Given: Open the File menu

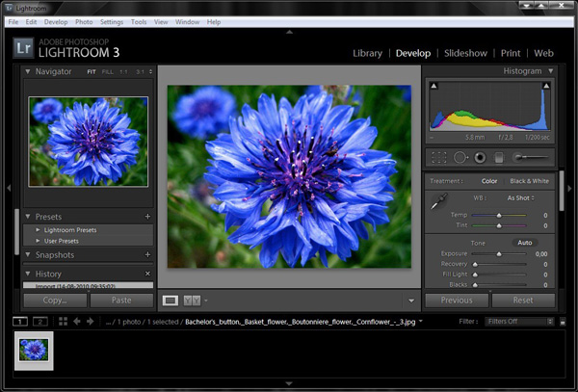Looking at the screenshot, I should pos(13,22).
